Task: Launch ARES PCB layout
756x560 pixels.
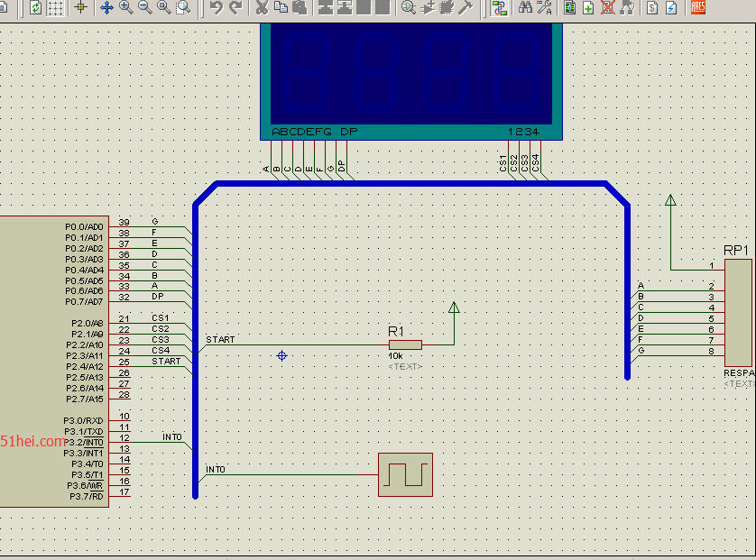Action: (x=697, y=7)
